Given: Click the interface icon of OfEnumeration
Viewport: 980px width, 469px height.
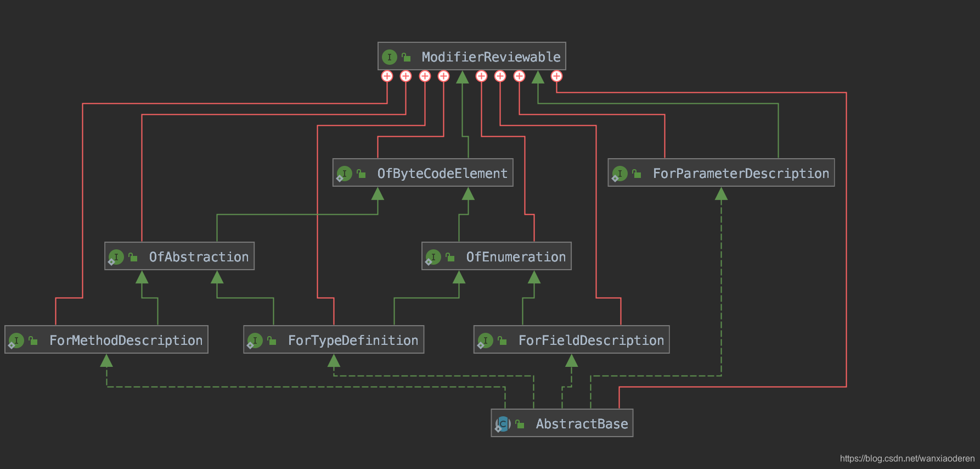Looking at the screenshot, I should point(433,257).
